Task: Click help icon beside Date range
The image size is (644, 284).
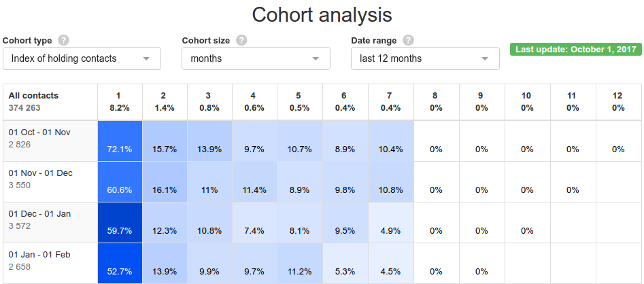Action: point(408,40)
